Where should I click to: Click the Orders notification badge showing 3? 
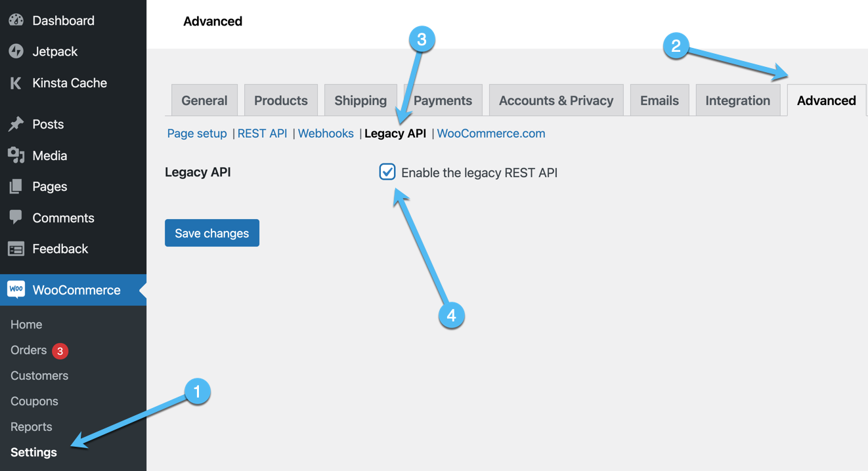pyautogui.click(x=60, y=350)
